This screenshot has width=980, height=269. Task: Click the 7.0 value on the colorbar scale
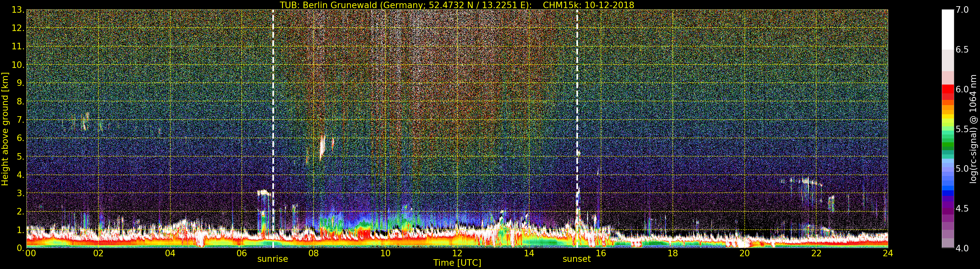click(962, 10)
